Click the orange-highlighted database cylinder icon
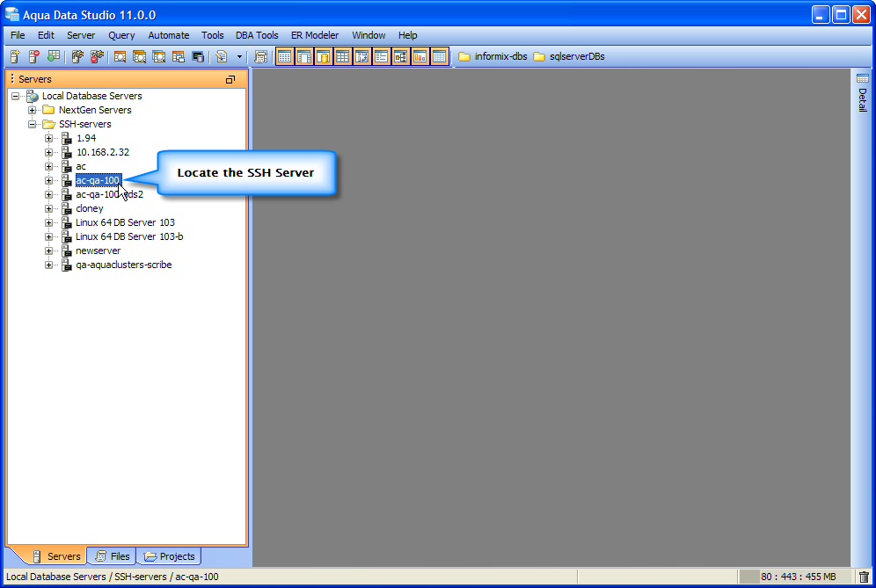 tap(324, 56)
